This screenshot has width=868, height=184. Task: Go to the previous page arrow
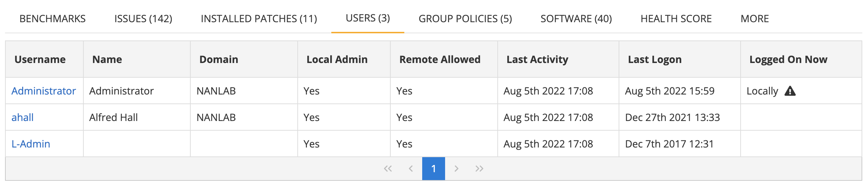[411, 169]
